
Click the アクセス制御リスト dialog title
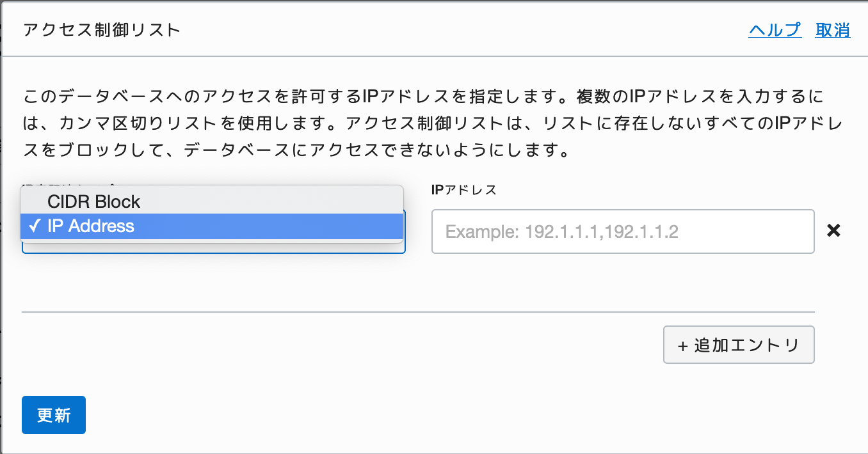click(x=102, y=30)
